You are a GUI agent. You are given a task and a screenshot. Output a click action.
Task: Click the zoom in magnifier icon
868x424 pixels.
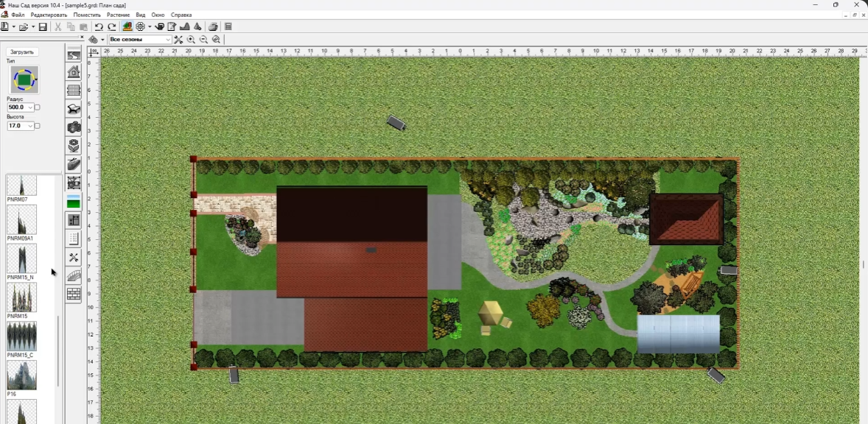tap(191, 40)
